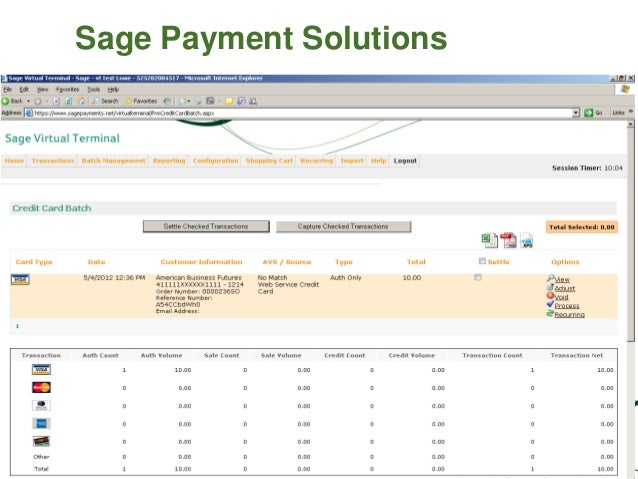Screen dimensions: 638x479
Task: Stop page loading in the IE toolbar
Action: point(56,101)
